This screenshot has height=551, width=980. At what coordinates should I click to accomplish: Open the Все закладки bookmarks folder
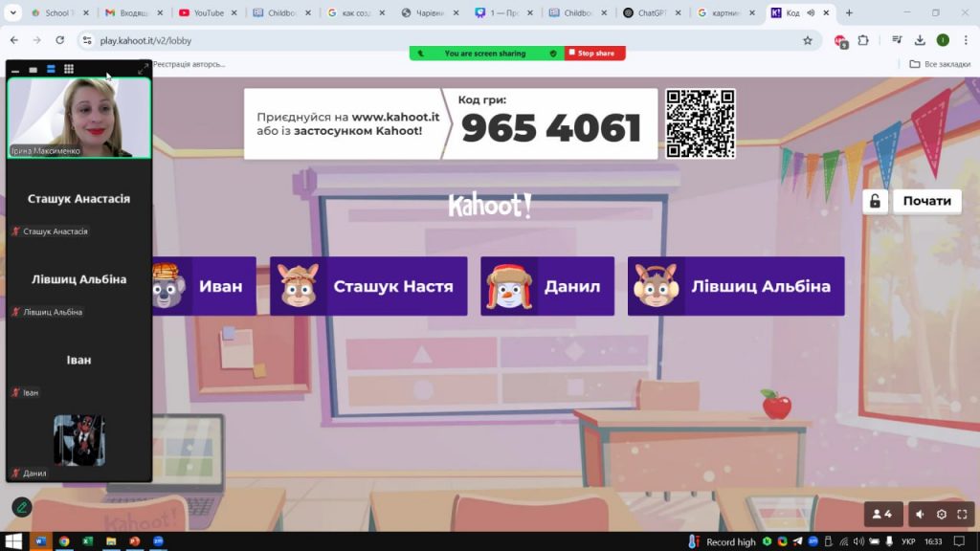[x=939, y=64]
